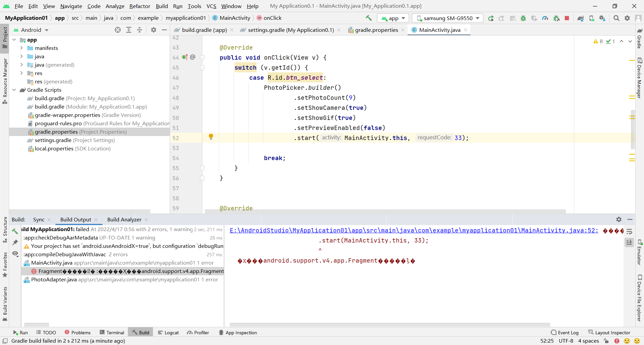The width and height of the screenshot is (644, 345).
Task: Toggle soft-wrap icon in build output console
Action: pyautogui.click(x=629, y=231)
